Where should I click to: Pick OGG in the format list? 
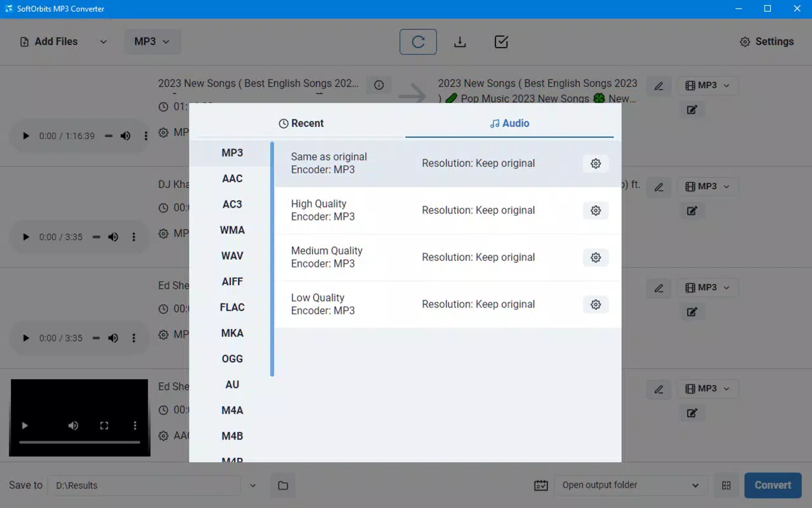(232, 359)
